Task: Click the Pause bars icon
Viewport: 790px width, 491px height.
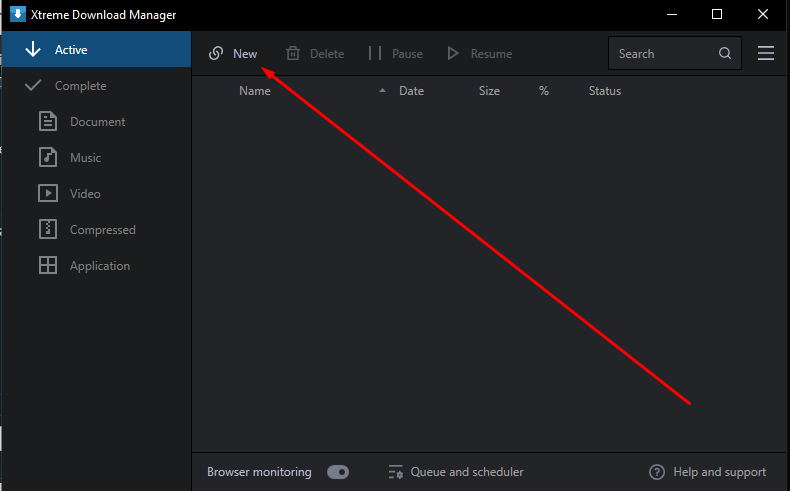Action: coord(375,53)
